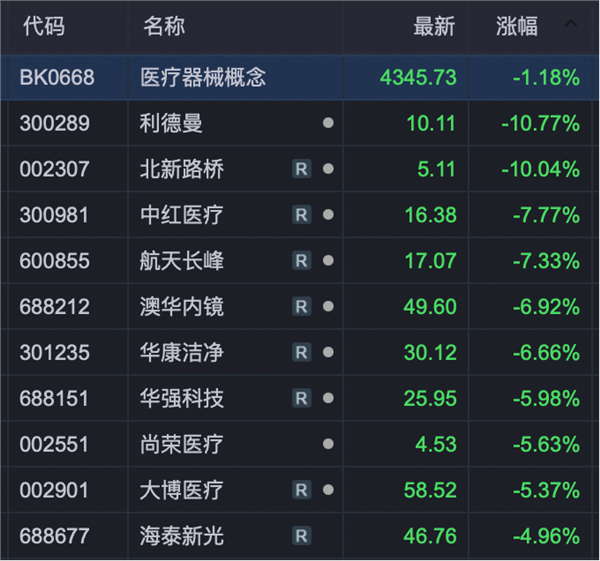This screenshot has height=561, width=600.
Task: Click 尚荣医疗 change -5.63%
Action: 546,444
